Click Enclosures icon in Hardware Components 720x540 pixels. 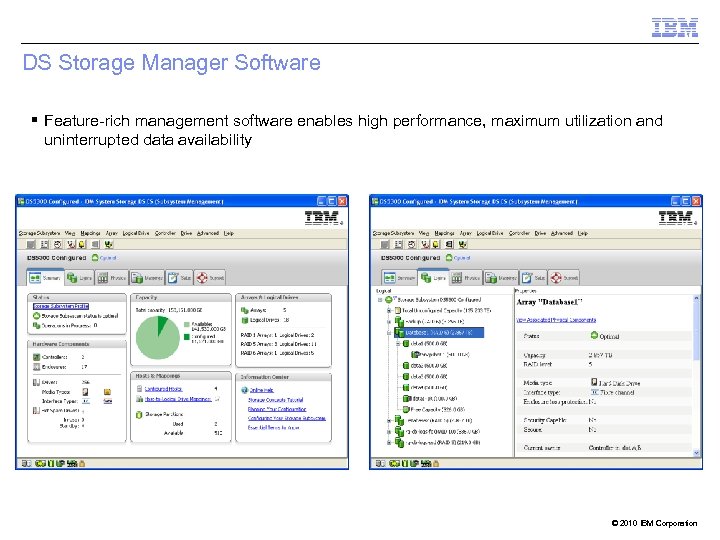37,367
